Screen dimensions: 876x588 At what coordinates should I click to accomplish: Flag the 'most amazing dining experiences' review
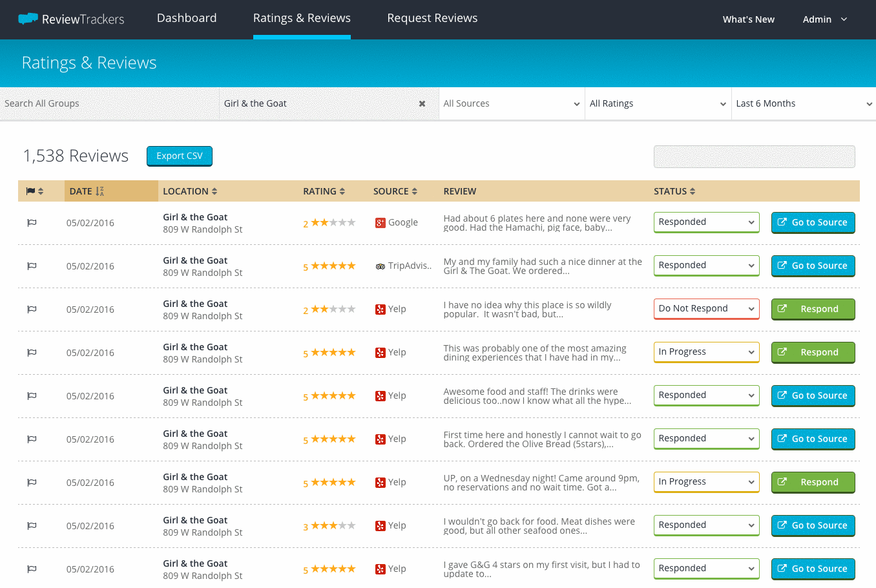32,353
